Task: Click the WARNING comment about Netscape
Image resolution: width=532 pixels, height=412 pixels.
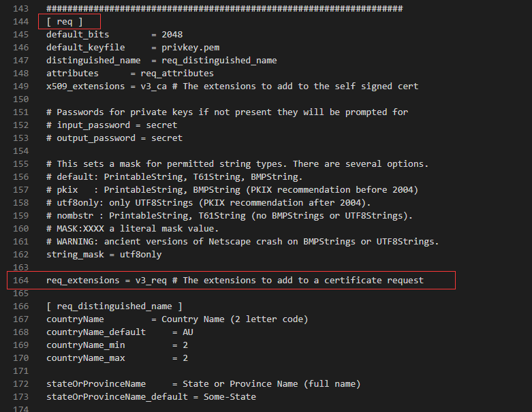Action: 242,242
